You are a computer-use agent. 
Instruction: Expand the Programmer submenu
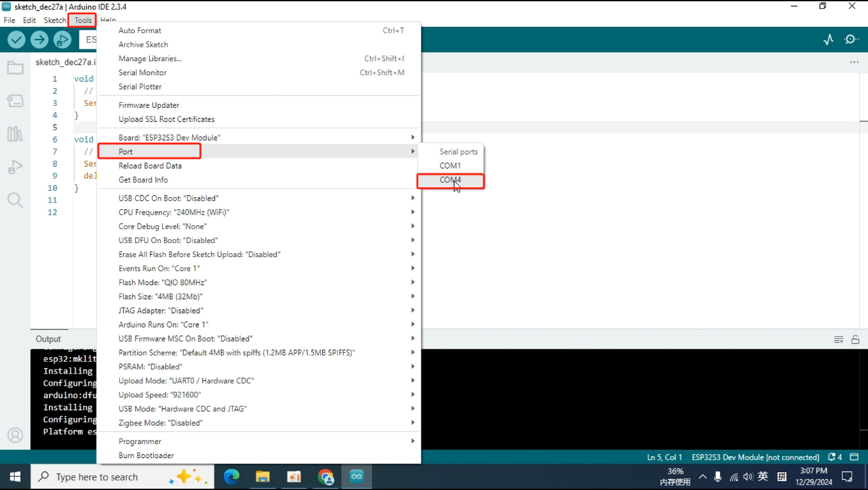[258, 442]
